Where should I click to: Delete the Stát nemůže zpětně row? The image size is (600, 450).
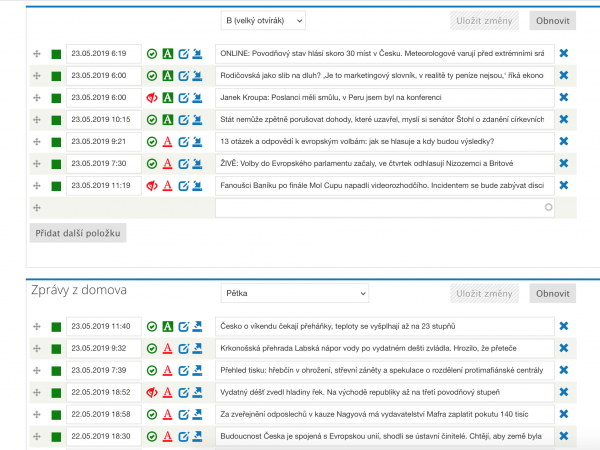pos(564,119)
